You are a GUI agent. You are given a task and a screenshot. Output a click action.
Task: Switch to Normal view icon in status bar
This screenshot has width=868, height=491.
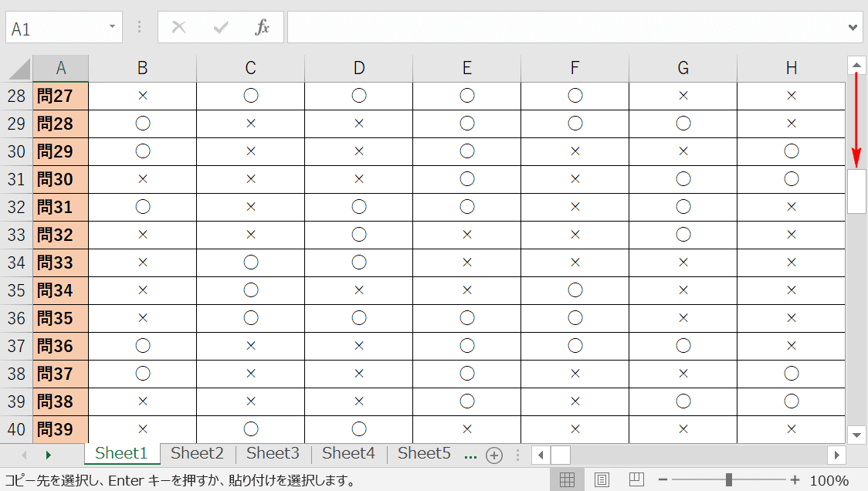567,480
